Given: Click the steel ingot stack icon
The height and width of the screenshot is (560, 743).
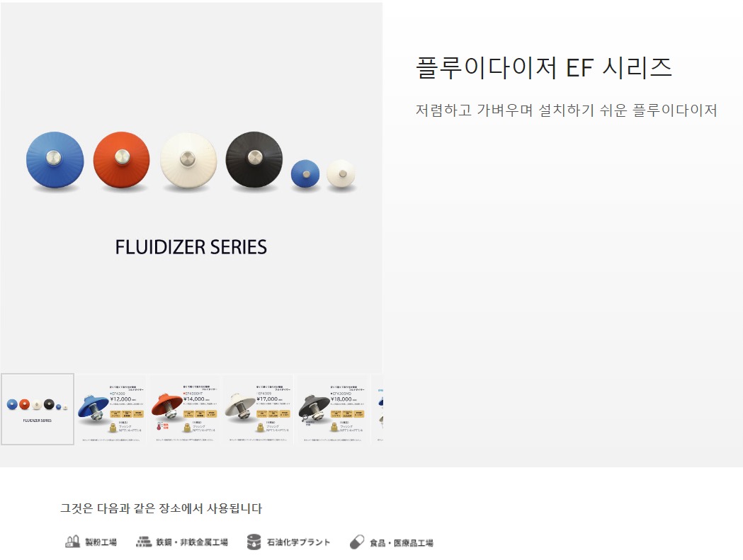Looking at the screenshot, I should point(144,542).
